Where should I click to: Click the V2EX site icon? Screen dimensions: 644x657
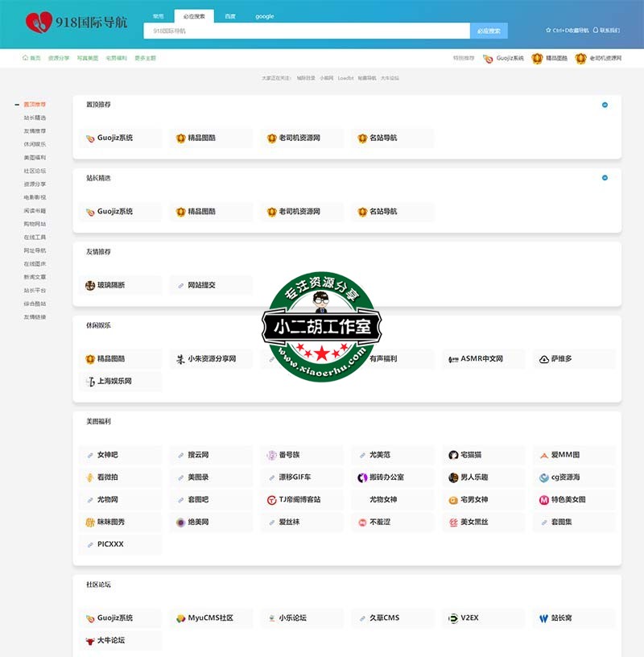453,618
